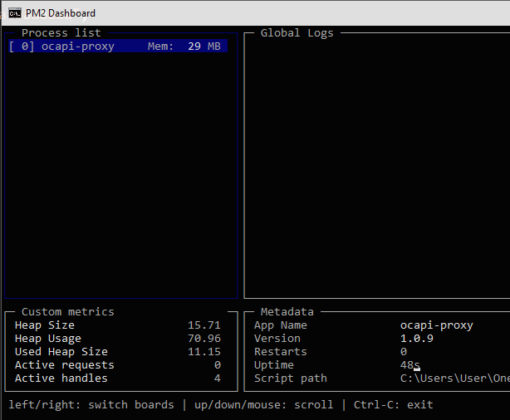
Task: Click the Global Logs panel title
Action: pos(297,33)
